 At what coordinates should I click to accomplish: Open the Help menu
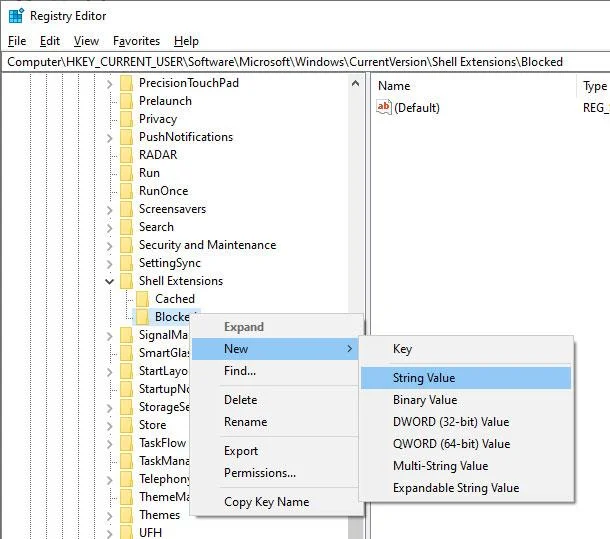point(186,41)
